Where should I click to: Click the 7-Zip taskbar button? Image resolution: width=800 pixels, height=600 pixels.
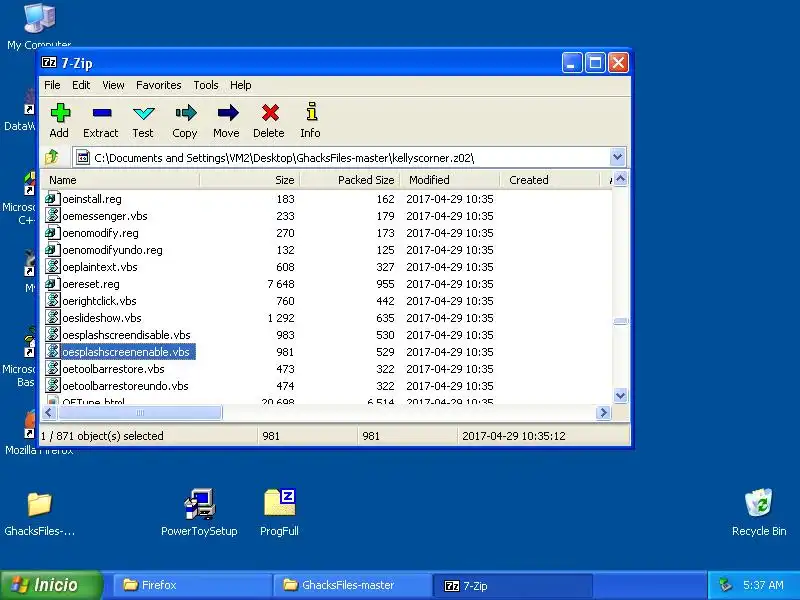pyautogui.click(x=513, y=585)
